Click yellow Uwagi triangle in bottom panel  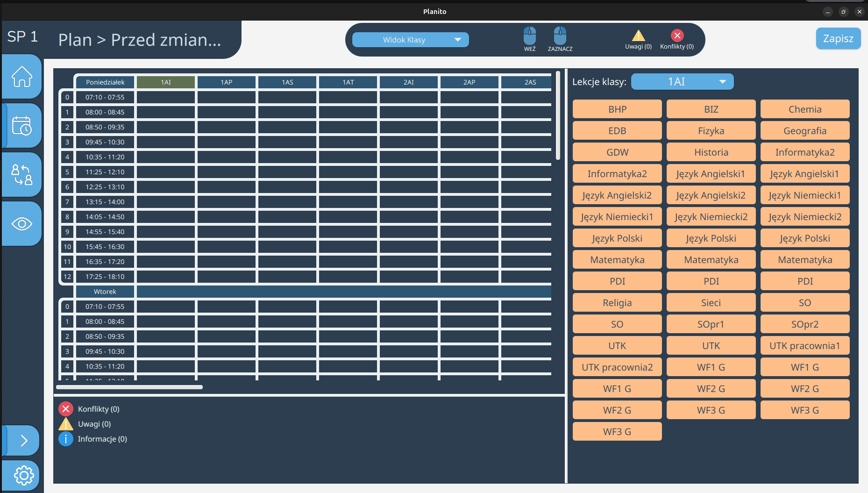66,424
